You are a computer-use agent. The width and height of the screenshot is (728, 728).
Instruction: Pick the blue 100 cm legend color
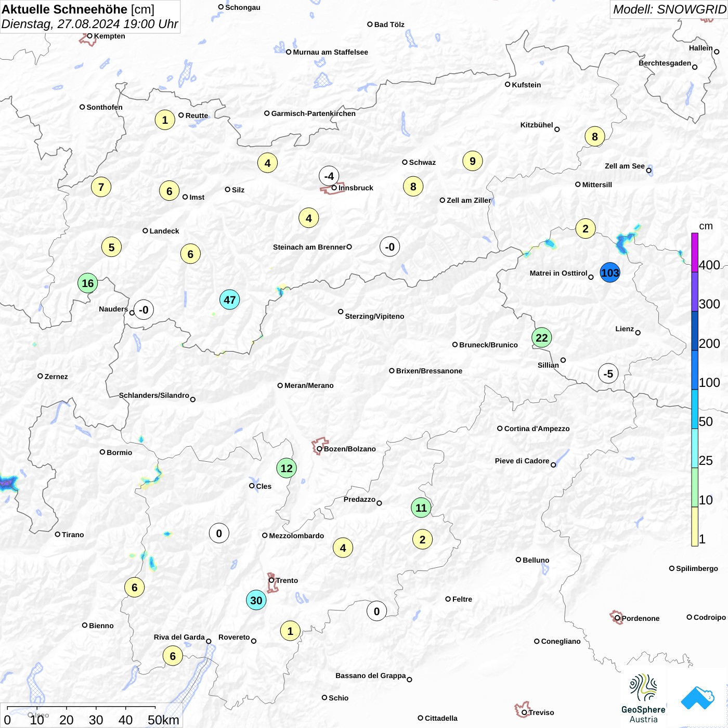point(695,370)
